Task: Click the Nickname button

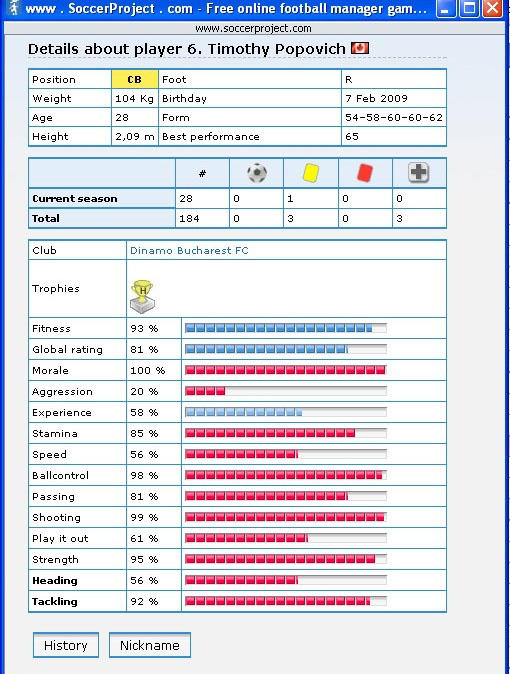Action: [x=150, y=645]
